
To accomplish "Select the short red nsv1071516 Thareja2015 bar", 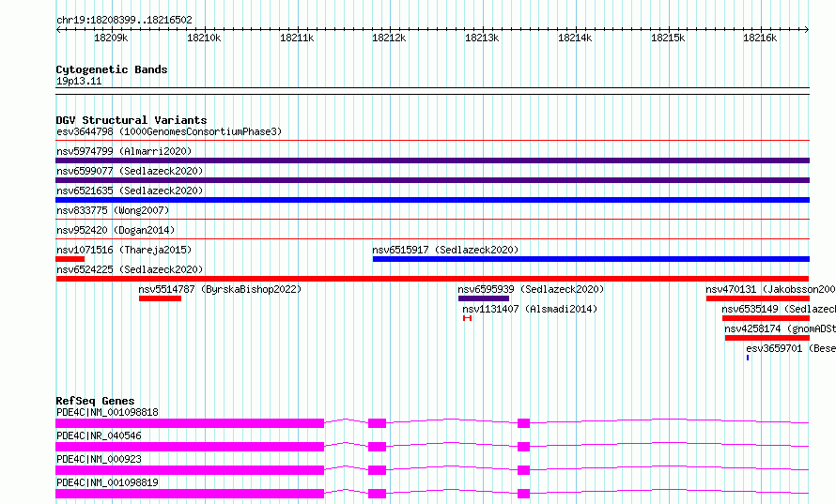I will [70, 259].
